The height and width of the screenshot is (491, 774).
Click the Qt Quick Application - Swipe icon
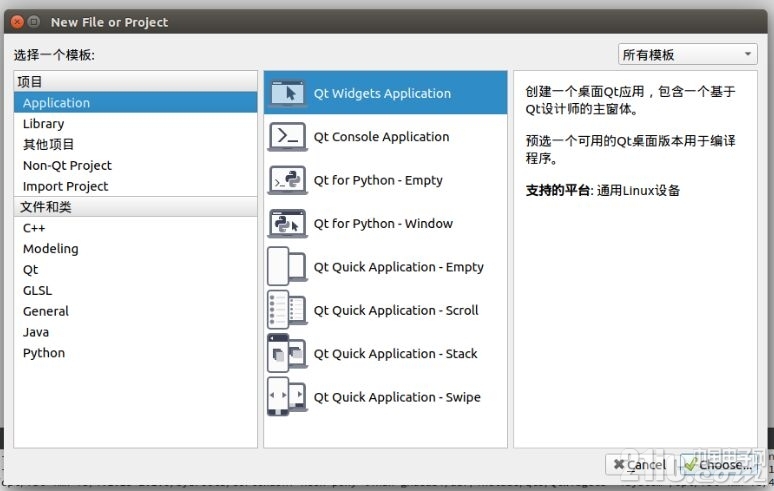[287, 397]
